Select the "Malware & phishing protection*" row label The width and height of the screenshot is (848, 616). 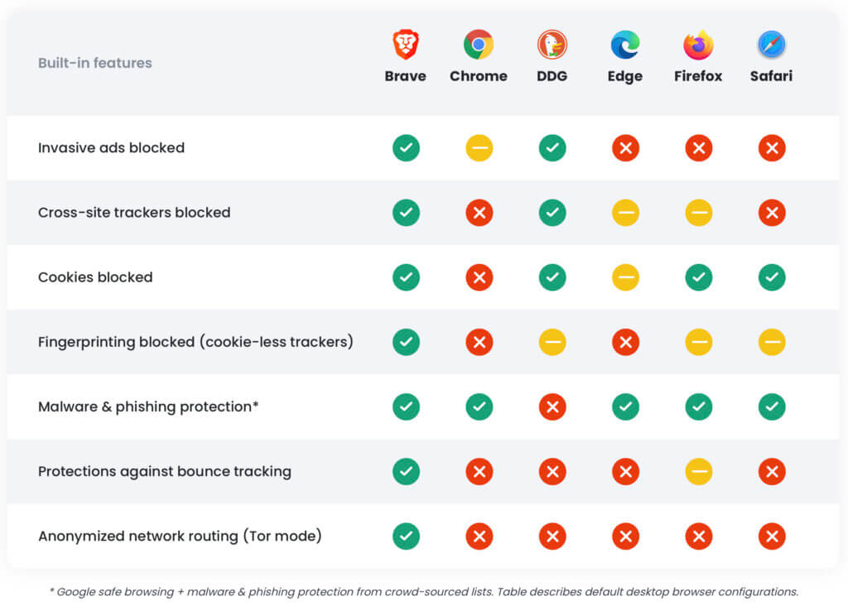point(148,407)
